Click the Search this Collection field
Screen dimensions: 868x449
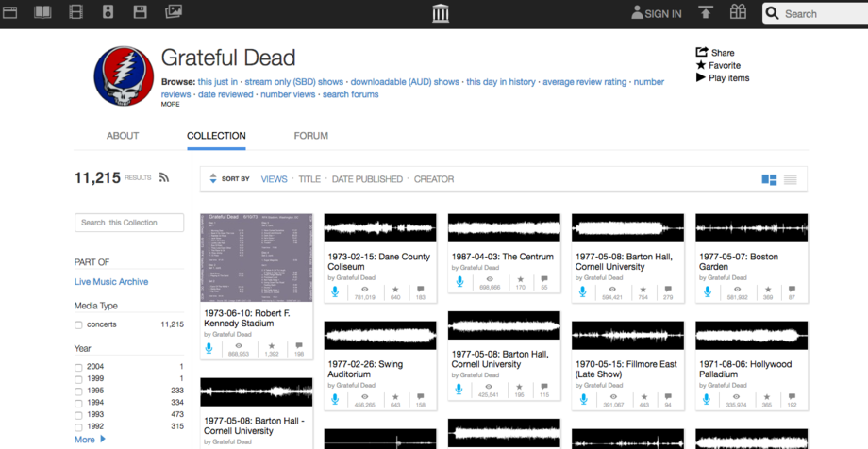[x=129, y=223]
